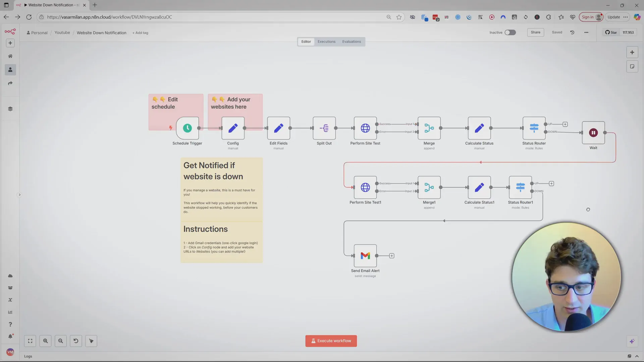
Task: Click Add tag
Action: tap(140, 33)
